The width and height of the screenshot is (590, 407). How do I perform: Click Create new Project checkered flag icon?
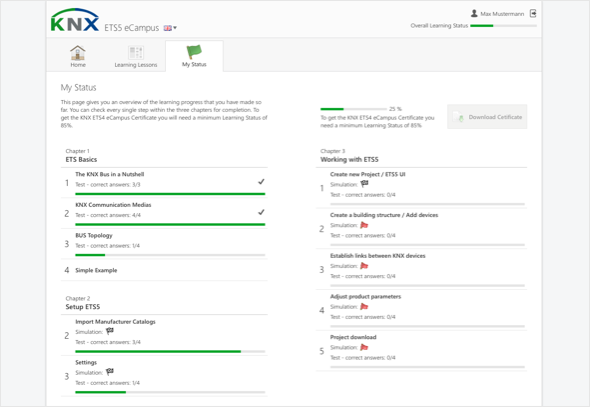coord(364,184)
